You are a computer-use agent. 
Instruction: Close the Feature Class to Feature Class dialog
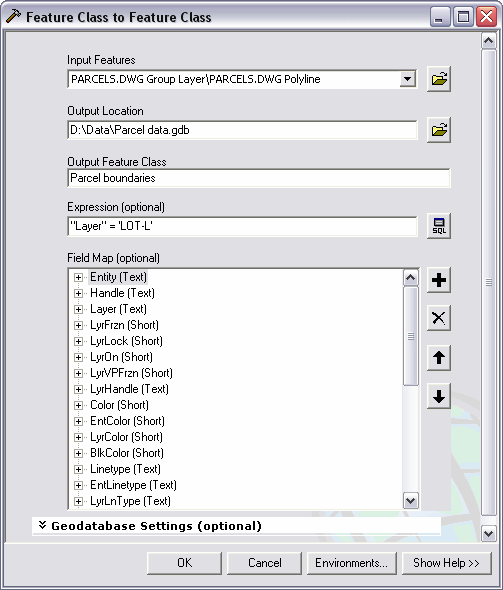(x=486, y=17)
